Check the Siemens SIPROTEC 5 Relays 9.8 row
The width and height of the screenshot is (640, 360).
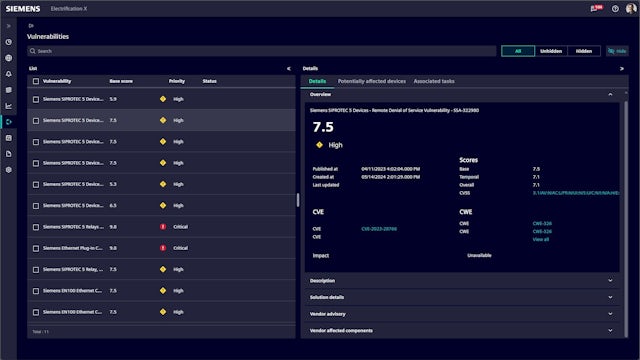(36, 227)
